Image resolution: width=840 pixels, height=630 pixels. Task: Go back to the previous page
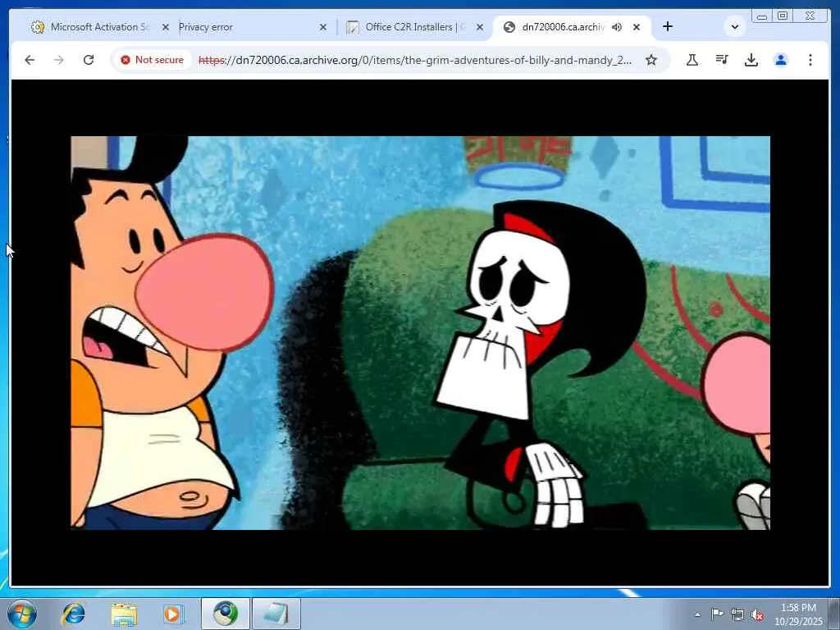click(30, 60)
